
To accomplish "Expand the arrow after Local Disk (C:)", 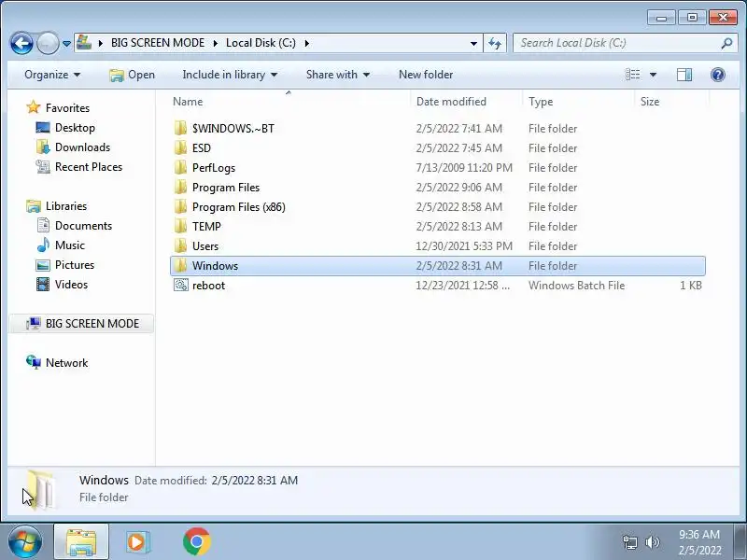I will (x=307, y=43).
